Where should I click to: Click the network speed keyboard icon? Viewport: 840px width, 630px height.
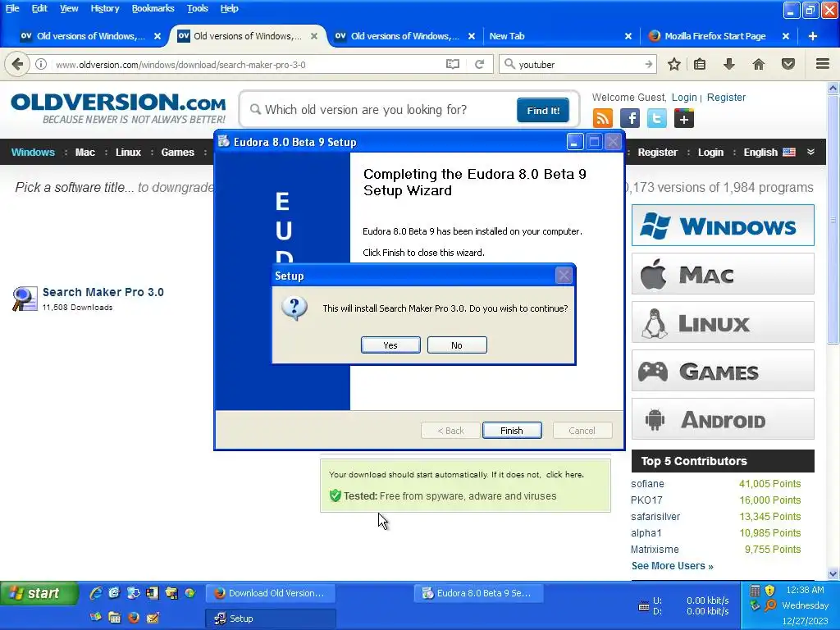click(x=644, y=606)
